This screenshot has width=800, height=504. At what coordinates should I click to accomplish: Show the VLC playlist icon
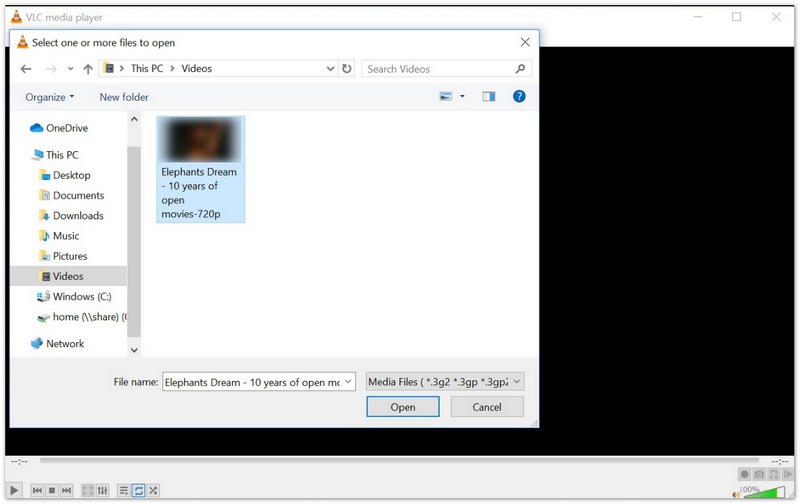[123, 490]
